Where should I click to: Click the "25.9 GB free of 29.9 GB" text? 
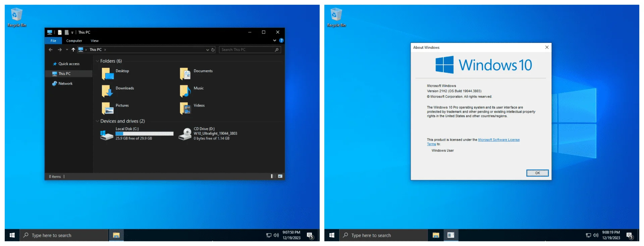coord(134,138)
